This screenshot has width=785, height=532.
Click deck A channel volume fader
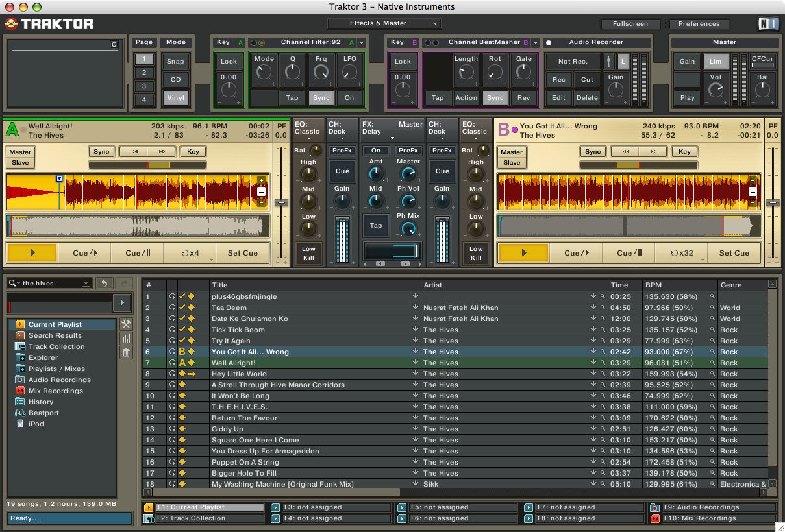[x=342, y=239]
